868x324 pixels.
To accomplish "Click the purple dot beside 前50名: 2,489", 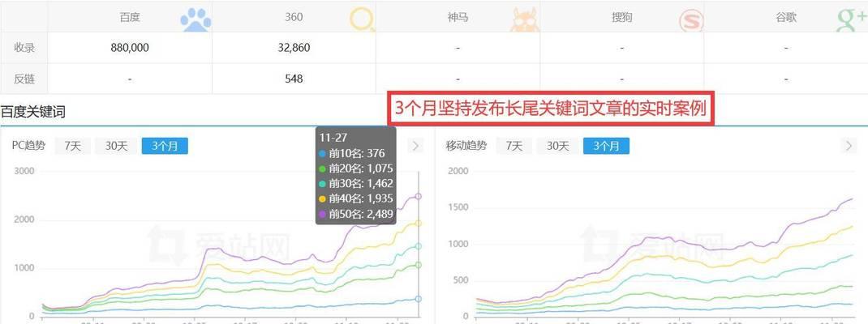I will (x=323, y=214).
